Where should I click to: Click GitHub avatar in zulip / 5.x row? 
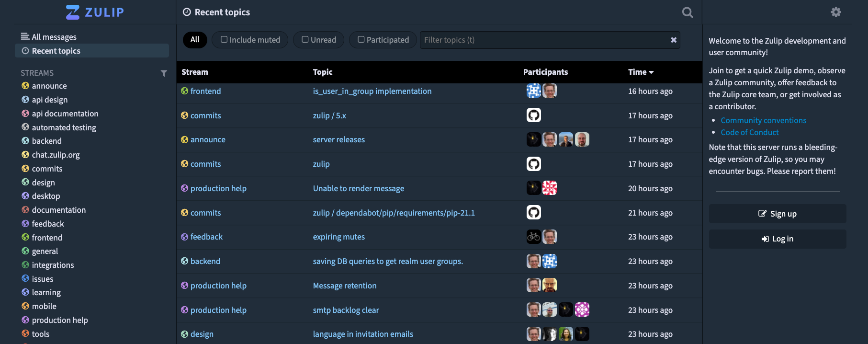[533, 115]
